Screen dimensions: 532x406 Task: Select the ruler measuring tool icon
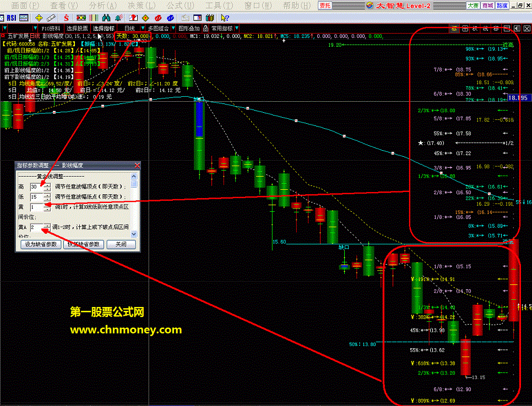pyautogui.click(x=51, y=18)
